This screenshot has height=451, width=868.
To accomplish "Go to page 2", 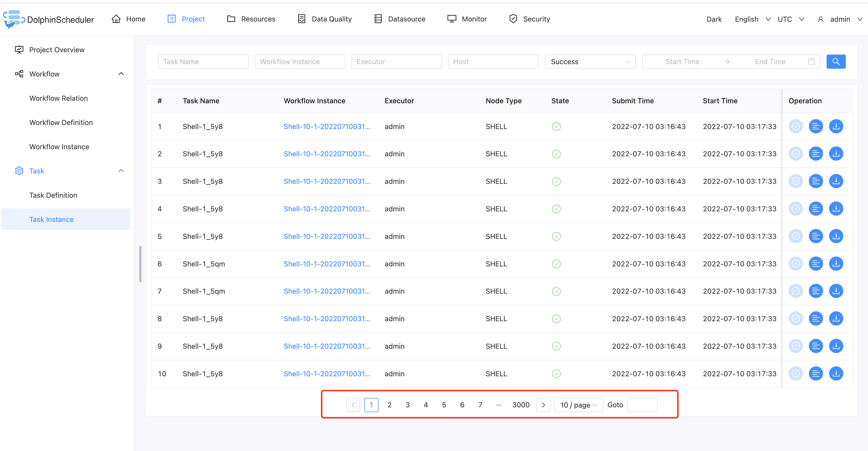I will [x=389, y=405].
